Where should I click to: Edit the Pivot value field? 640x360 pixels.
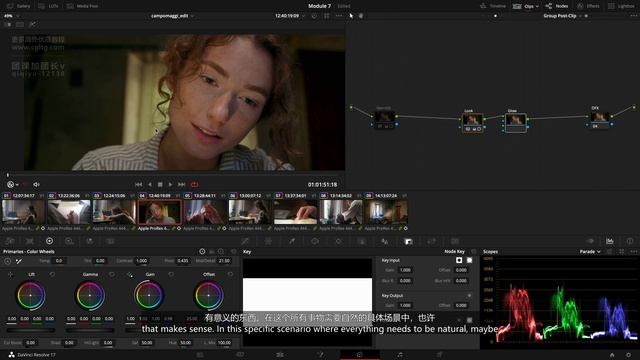[x=183, y=261]
